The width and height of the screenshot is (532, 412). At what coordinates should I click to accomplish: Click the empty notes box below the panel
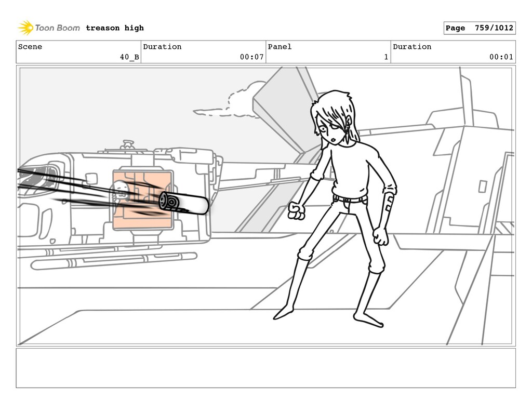click(x=265, y=368)
